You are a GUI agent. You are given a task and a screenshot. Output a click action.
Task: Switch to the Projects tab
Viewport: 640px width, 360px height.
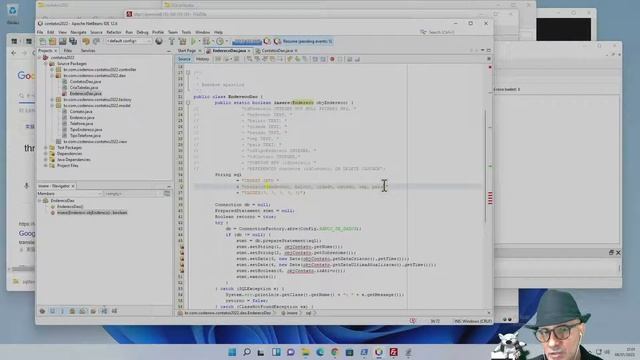45,51
